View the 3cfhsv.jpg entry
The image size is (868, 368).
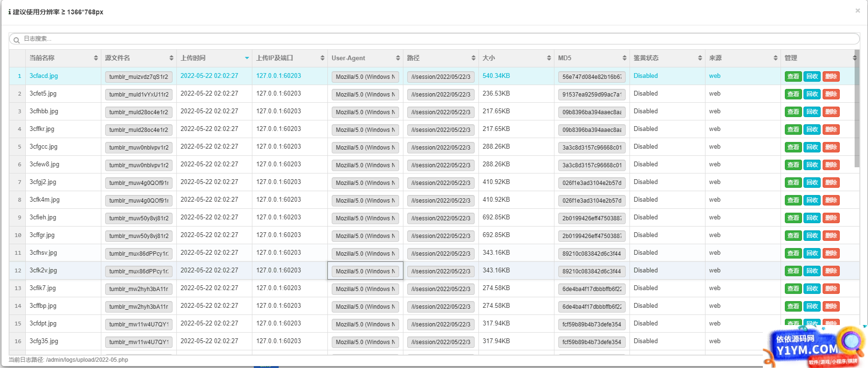coord(793,253)
